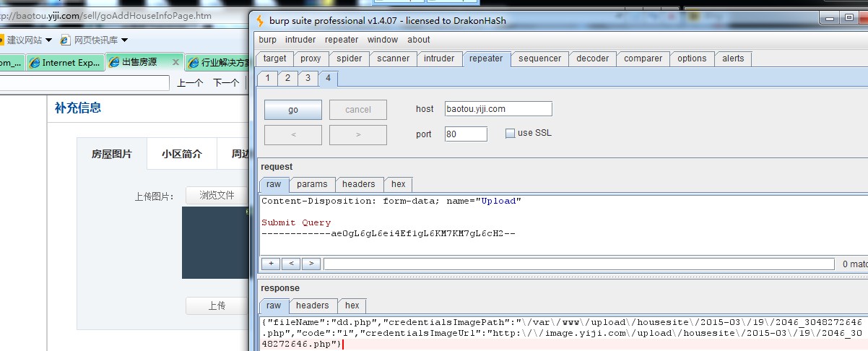
Task: Open the repeater menu
Action: click(x=342, y=40)
